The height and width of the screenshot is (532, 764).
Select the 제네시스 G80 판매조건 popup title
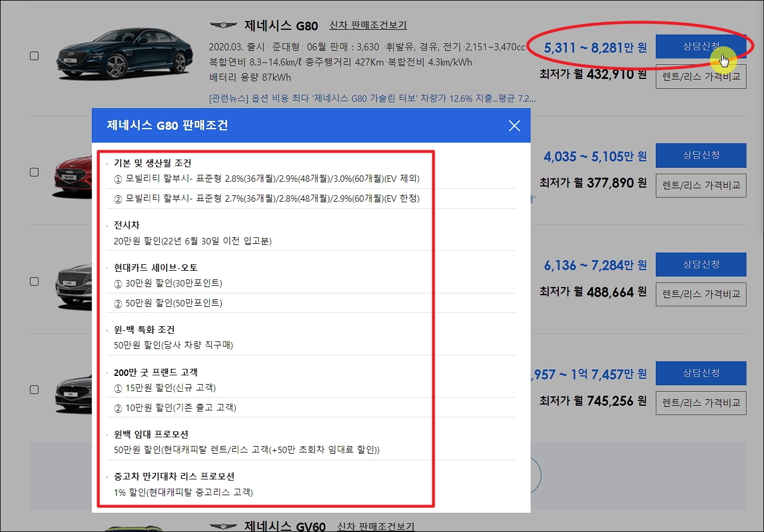click(x=167, y=125)
